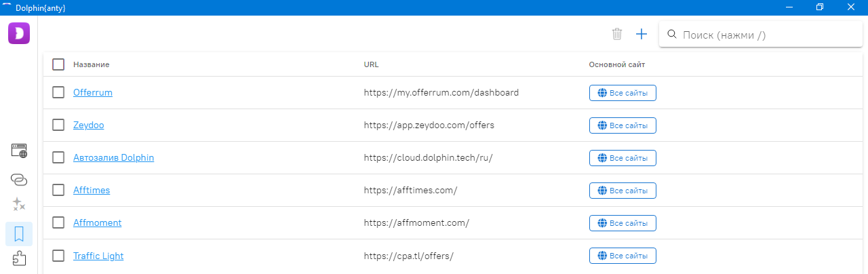Click the trash delete icon
This screenshot has width=868, height=274.
point(616,34)
